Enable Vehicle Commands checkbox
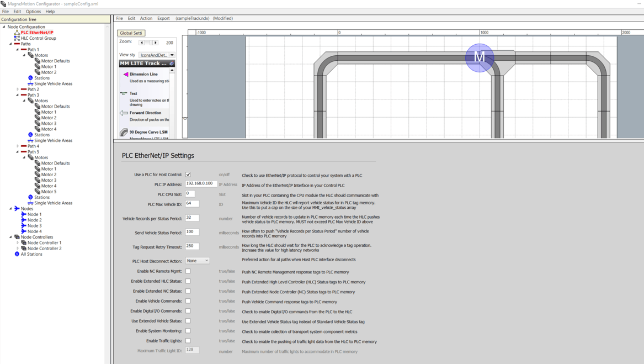This screenshot has height=364, width=644. tap(188, 301)
